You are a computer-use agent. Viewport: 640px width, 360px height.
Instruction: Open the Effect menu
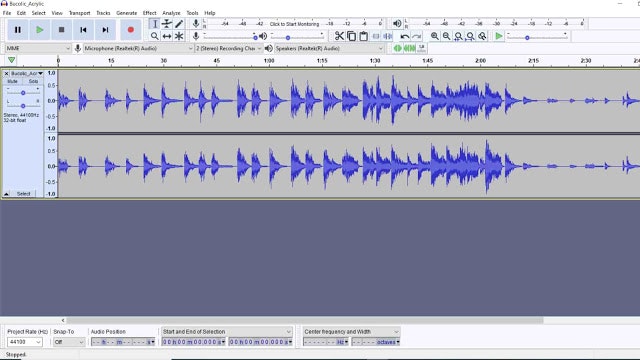click(x=149, y=13)
